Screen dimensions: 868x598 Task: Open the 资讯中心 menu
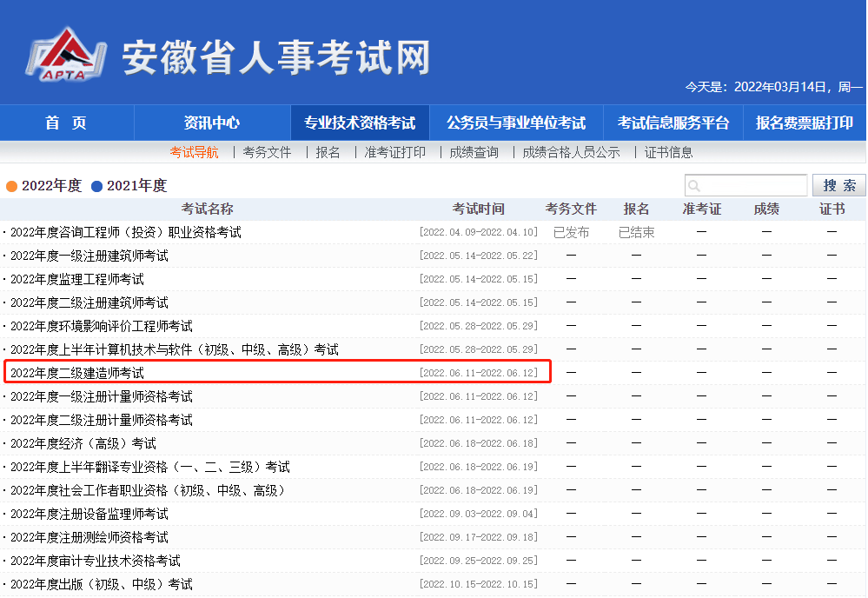pos(211,122)
